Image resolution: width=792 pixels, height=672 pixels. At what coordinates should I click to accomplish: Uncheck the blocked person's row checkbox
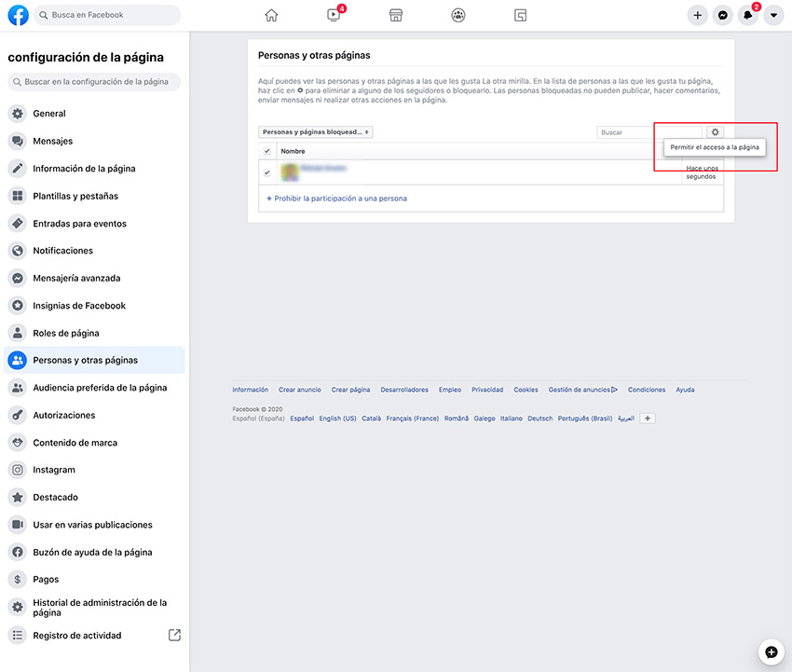(x=268, y=172)
